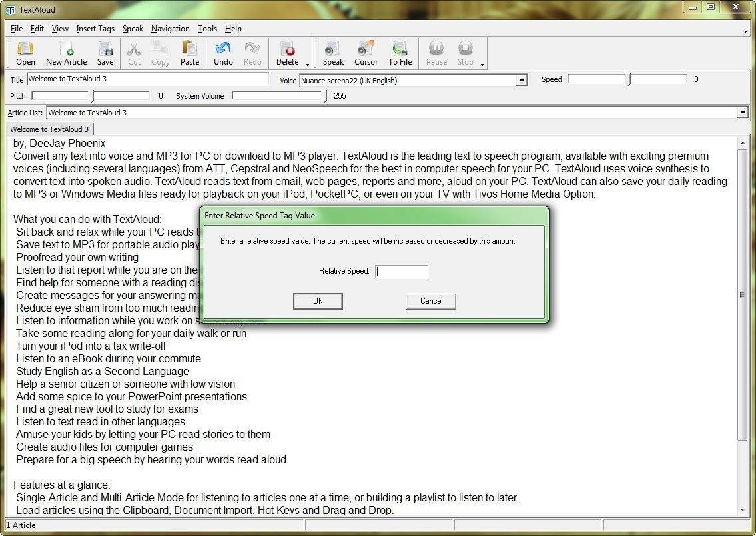Click the Stop playback icon

pos(466,53)
